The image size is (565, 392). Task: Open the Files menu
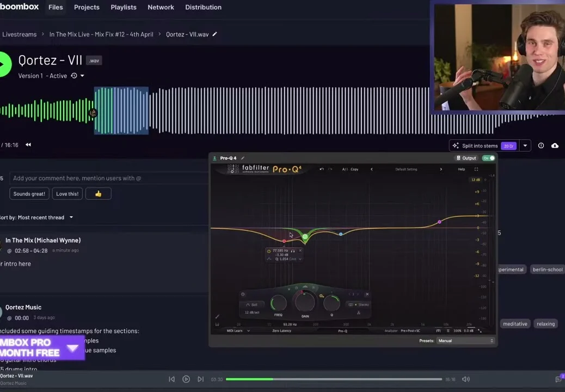(56, 7)
